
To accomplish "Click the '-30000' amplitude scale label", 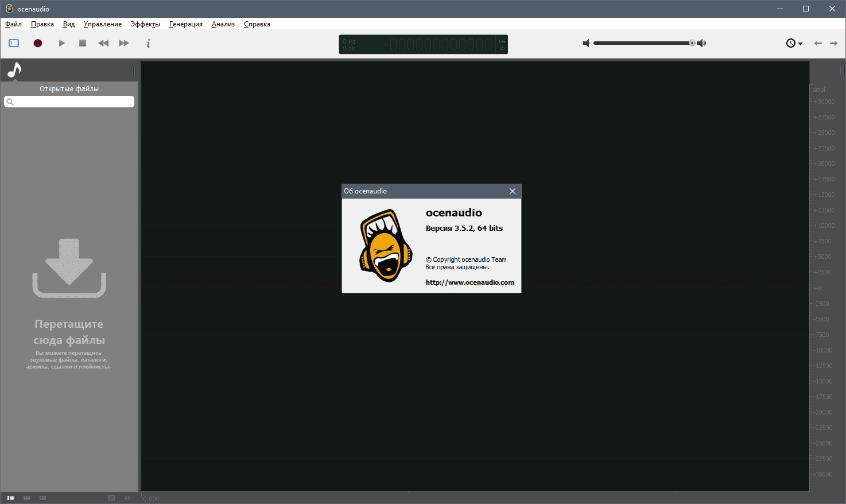I will click(823, 474).
